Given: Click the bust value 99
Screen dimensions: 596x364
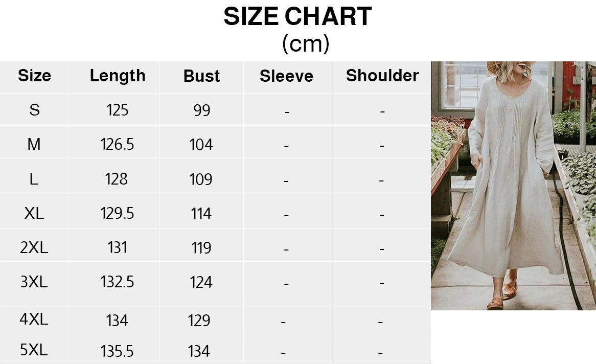Looking at the screenshot, I should pyautogui.click(x=201, y=110).
